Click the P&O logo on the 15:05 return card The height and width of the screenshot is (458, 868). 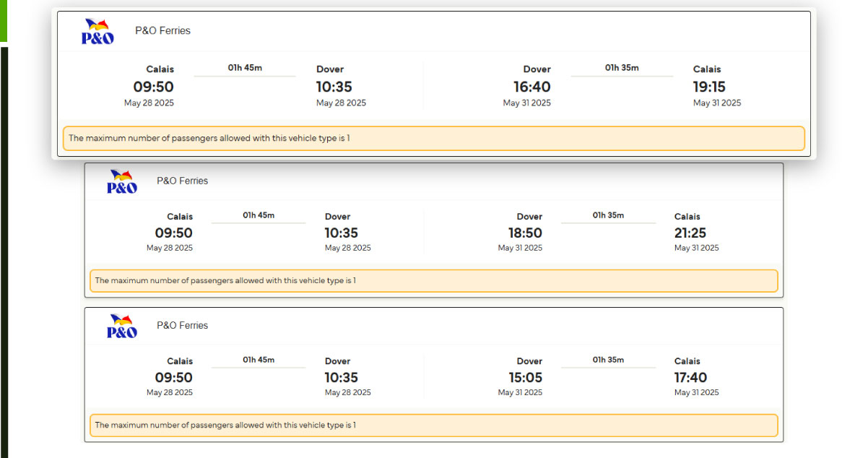(x=122, y=327)
